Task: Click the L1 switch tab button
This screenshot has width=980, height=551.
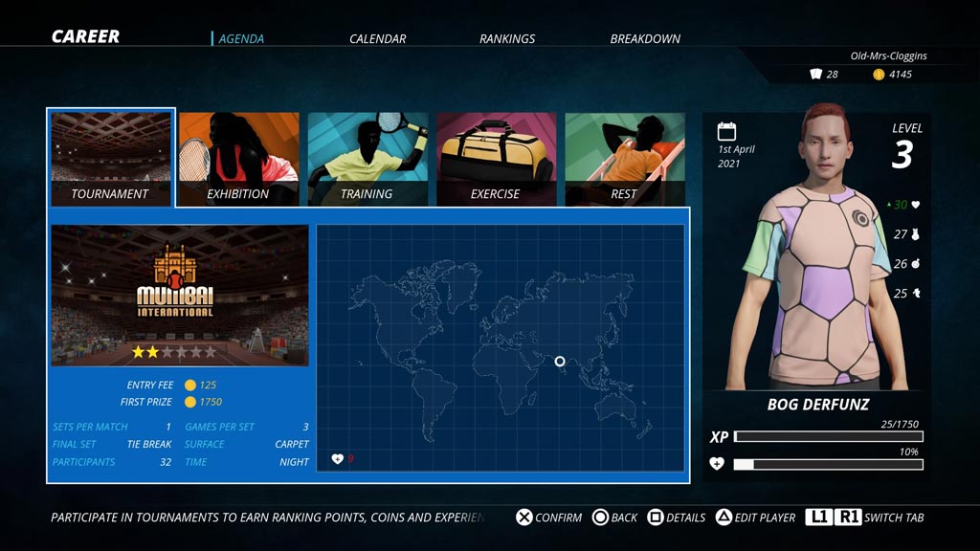Action: [x=819, y=517]
